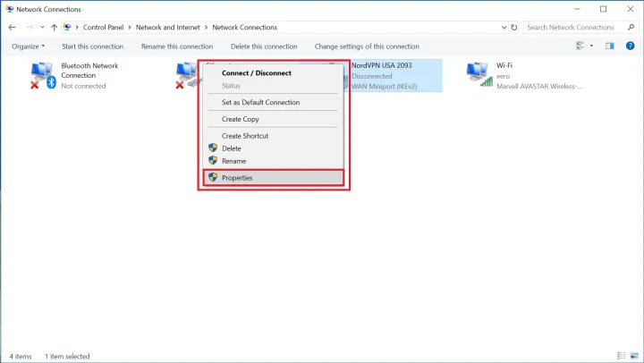Expand the address bar history dropdown

pyautogui.click(x=504, y=27)
